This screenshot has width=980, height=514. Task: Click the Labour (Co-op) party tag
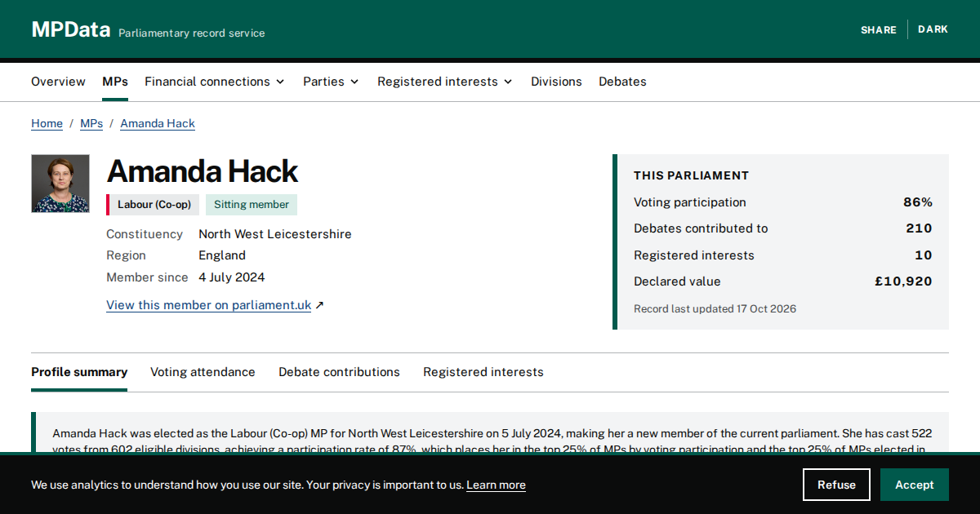point(154,205)
